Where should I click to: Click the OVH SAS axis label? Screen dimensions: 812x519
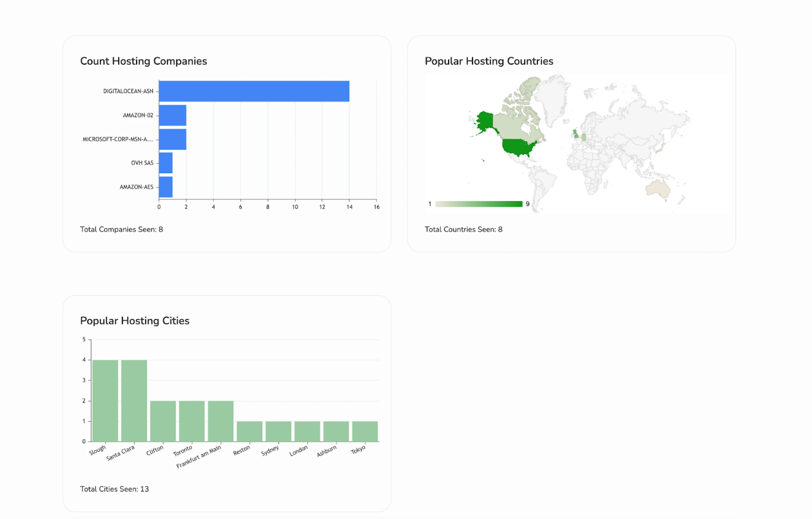(x=142, y=163)
